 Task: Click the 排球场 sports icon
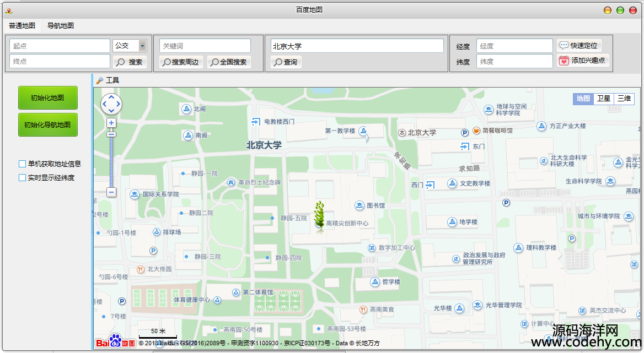tap(157, 232)
